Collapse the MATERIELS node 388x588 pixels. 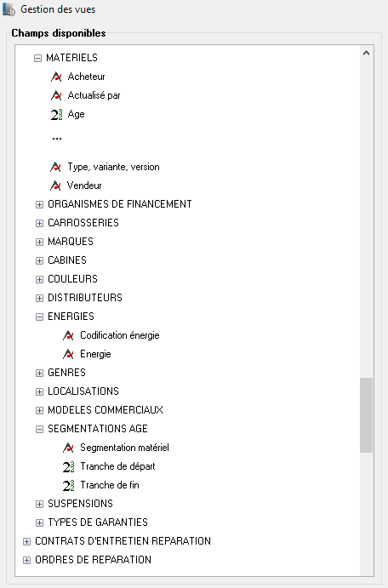pyautogui.click(x=37, y=58)
